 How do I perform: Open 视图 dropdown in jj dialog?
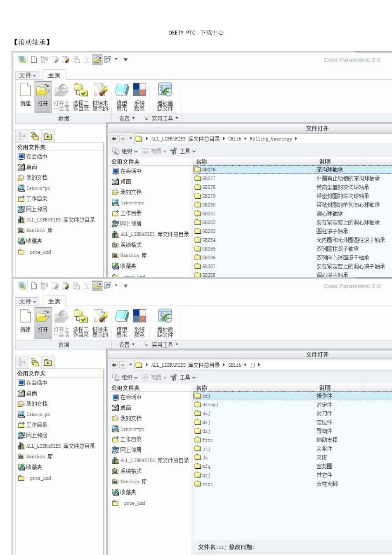[x=154, y=377]
